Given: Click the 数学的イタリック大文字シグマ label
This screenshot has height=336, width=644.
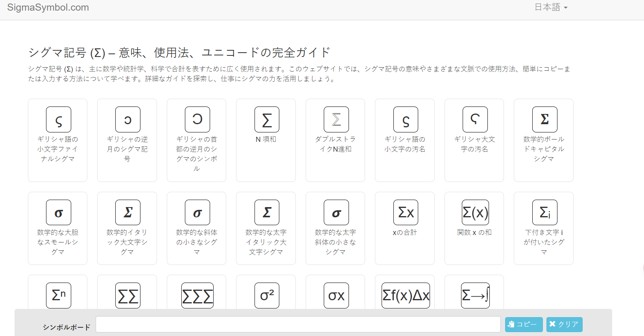Looking at the screenshot, I should (127, 242).
